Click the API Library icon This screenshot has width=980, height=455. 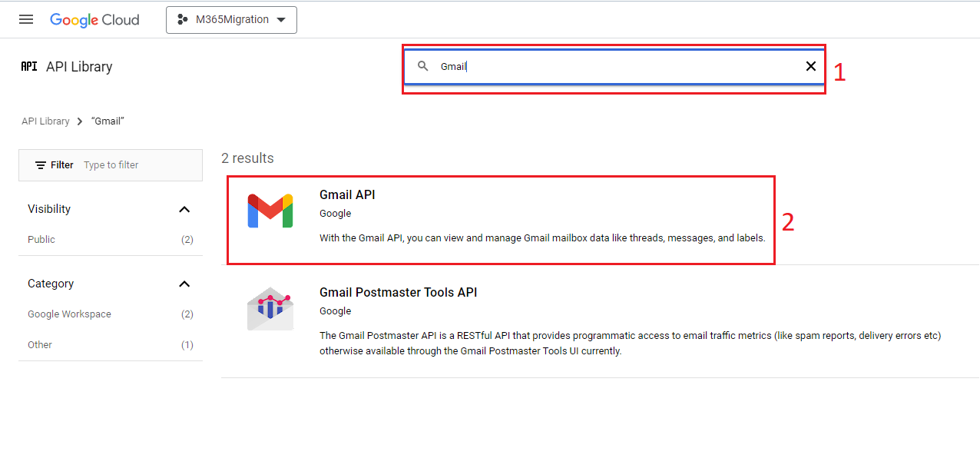[29, 66]
